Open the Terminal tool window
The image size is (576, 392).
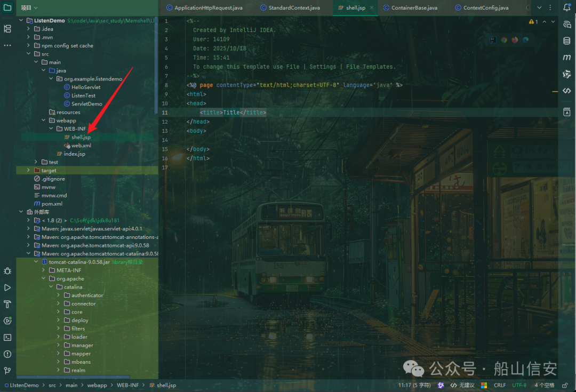click(7, 337)
